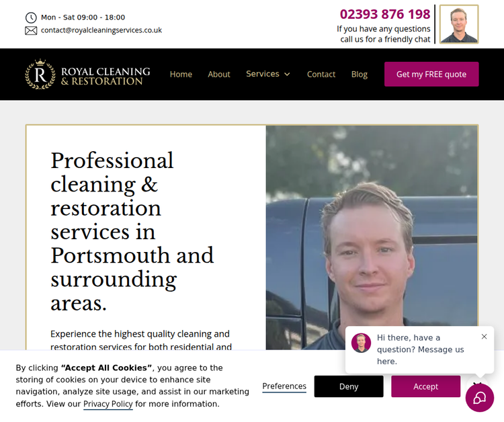
Task: Go to the Home page
Action: pos(181,74)
